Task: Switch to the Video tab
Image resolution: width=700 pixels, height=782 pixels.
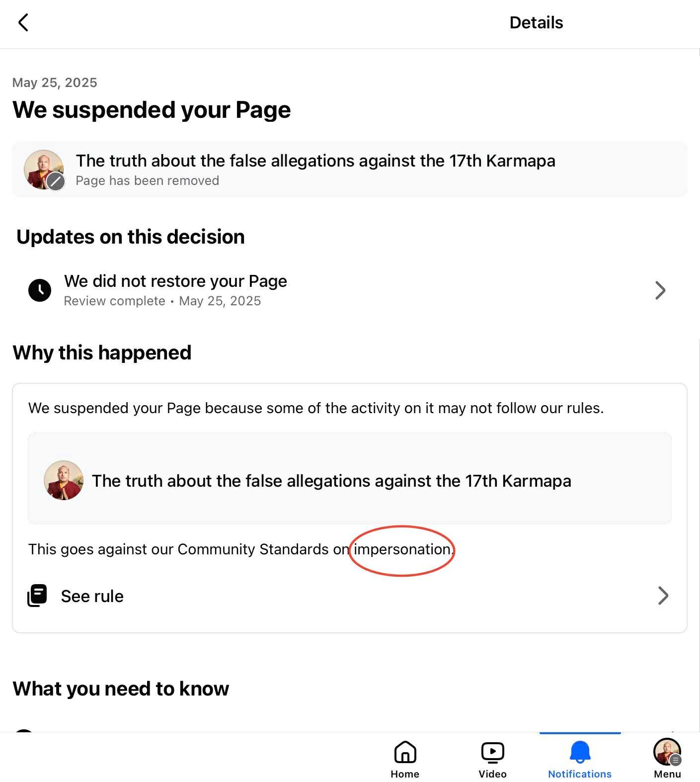Action: pyautogui.click(x=492, y=759)
